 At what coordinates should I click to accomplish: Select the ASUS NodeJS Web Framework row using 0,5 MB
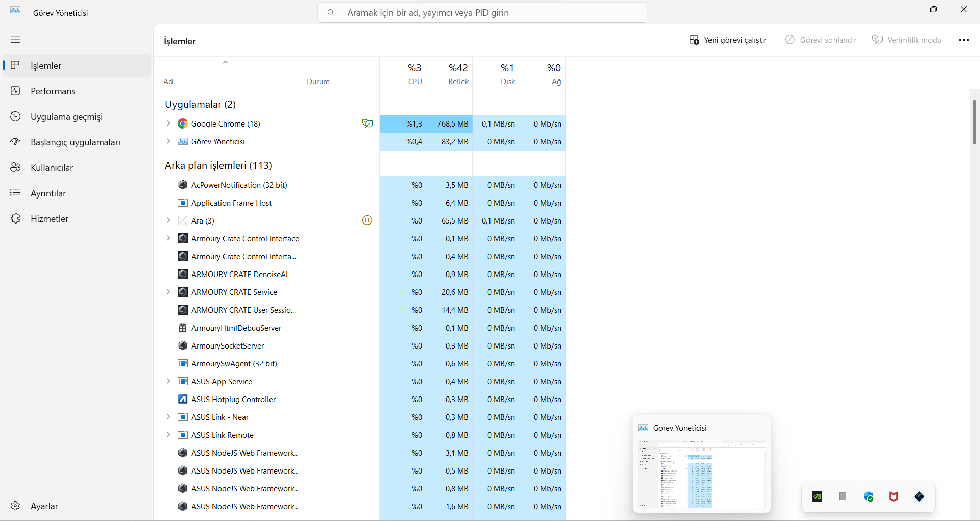[359, 470]
